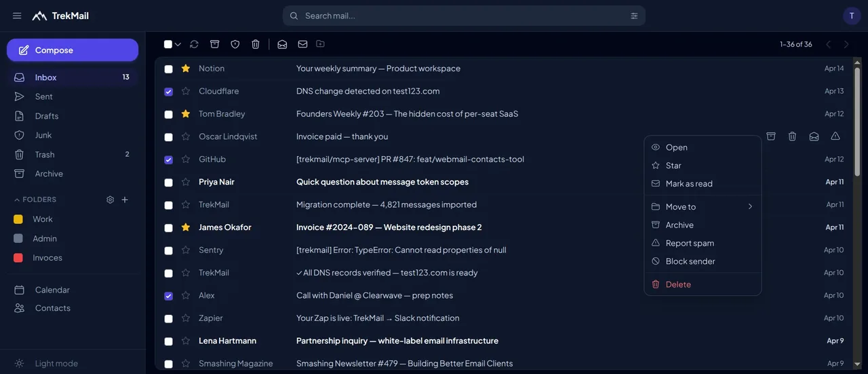The height and width of the screenshot is (374, 868).
Task: Refresh the mail list
Action: [194, 44]
